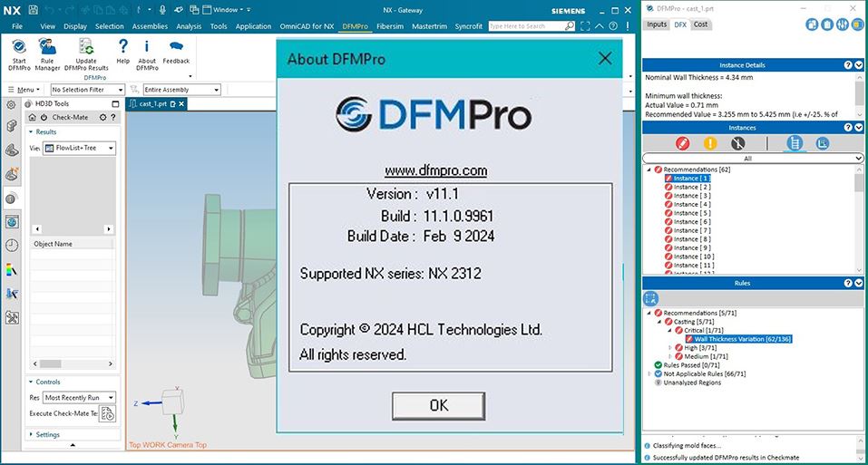Click the clipboard round icon in DFMPro header

[x=827, y=24]
